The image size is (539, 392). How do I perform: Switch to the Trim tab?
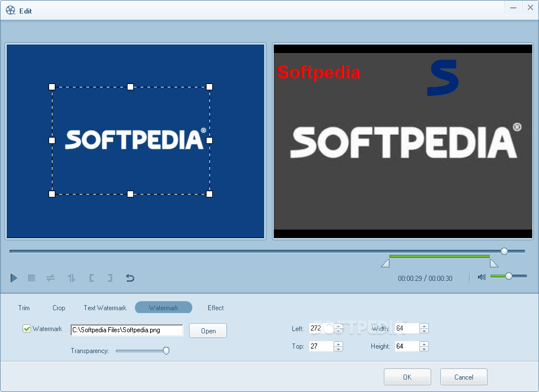pos(24,308)
